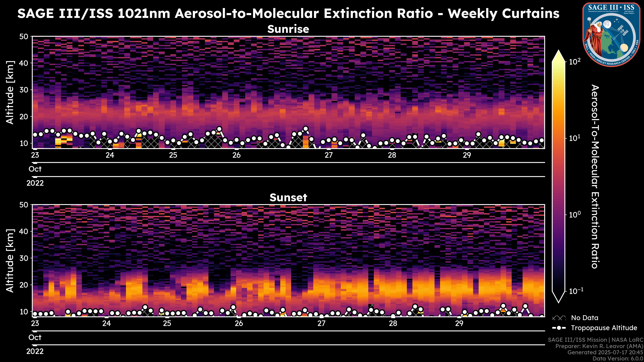644x362 pixels.
Task: Click the Sunset panel title
Action: click(288, 198)
